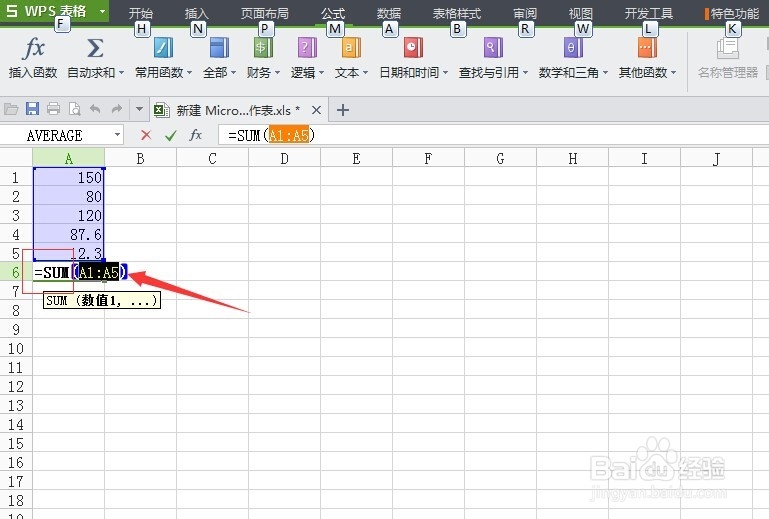Select column A header
The width and height of the screenshot is (769, 519).
click(69, 158)
